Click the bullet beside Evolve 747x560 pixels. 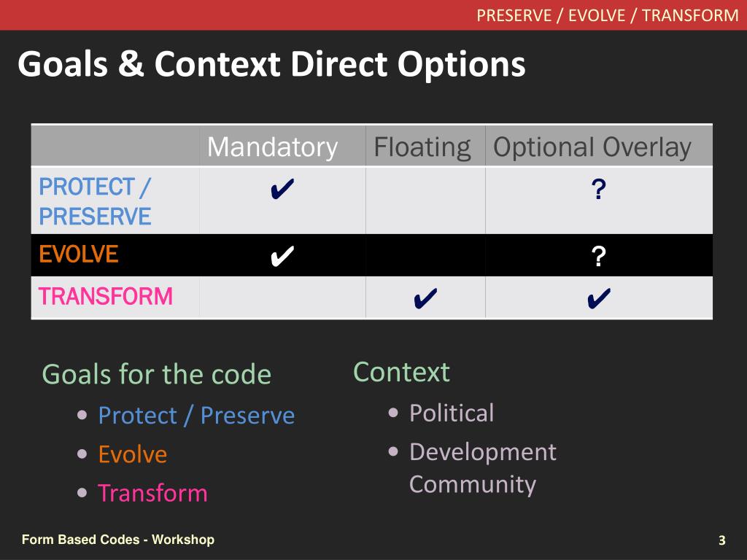[x=82, y=454]
